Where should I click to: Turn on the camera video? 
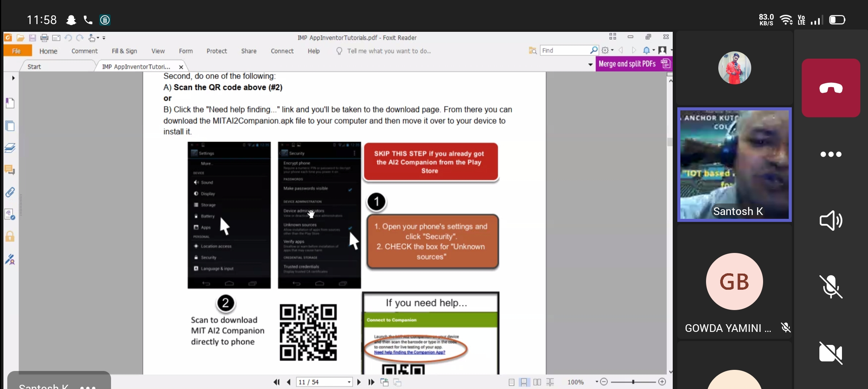[x=830, y=353]
